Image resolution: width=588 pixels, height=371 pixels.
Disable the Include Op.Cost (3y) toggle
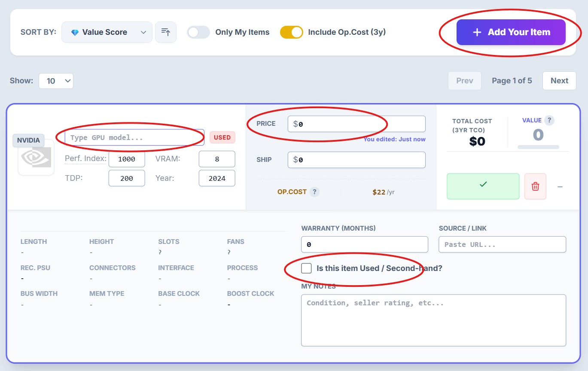pyautogui.click(x=292, y=32)
